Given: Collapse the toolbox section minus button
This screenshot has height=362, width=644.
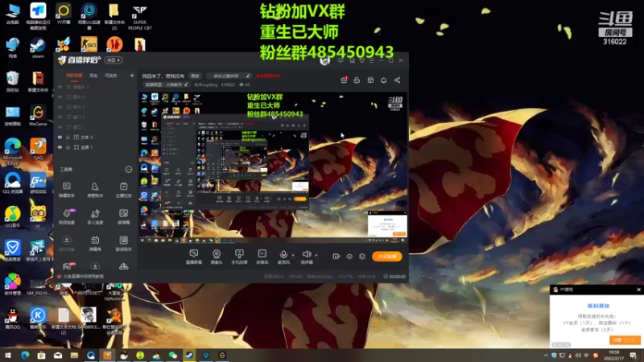Looking at the screenshot, I should (129, 169).
